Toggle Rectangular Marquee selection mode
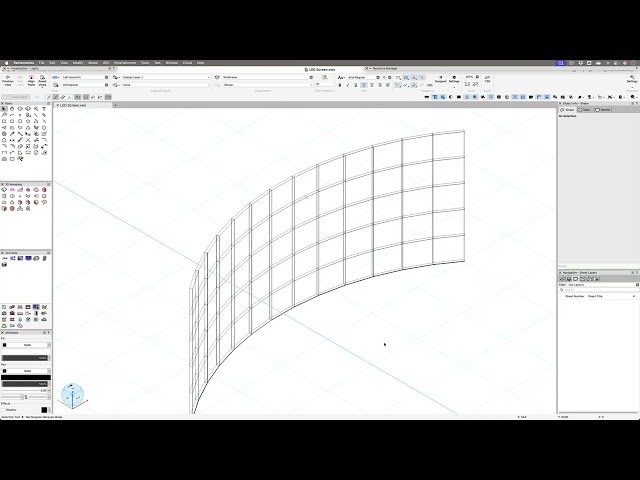The width and height of the screenshot is (640, 480). click(x=86, y=97)
